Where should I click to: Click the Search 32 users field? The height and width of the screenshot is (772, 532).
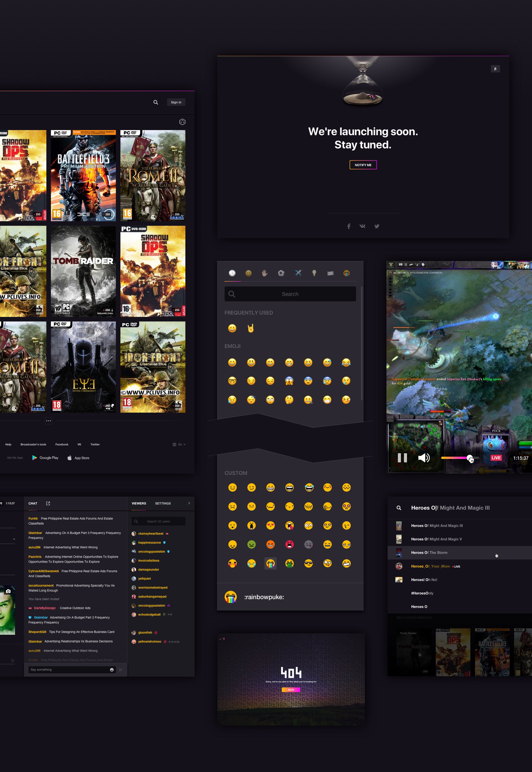158,521
